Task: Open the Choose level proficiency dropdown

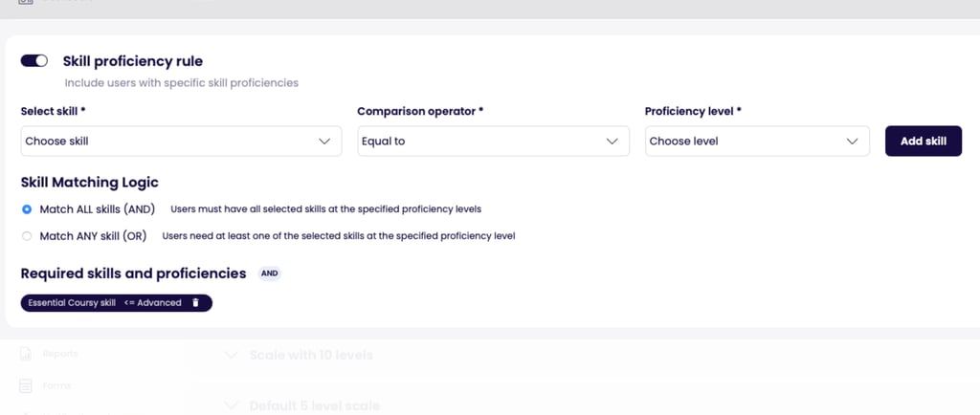Action: tap(756, 142)
